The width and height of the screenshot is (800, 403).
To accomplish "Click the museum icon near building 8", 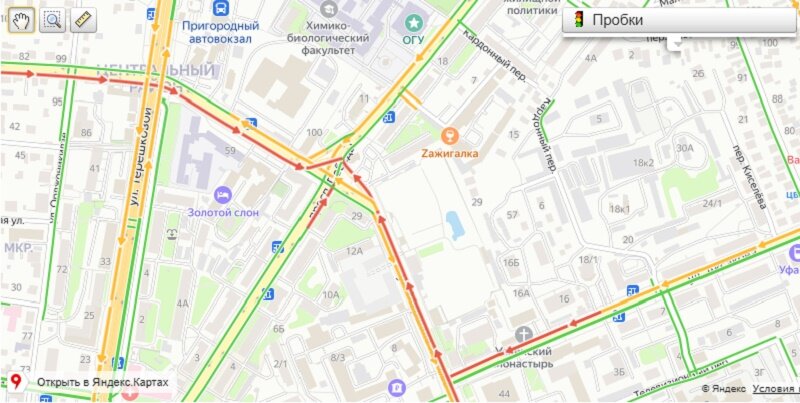I will tap(396, 387).
